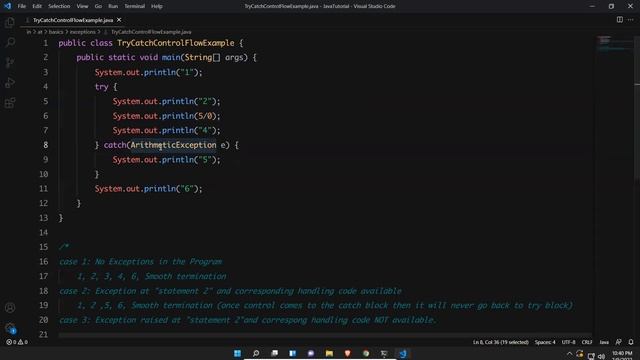Click the TryCatchControlFlowExample.java breadcrumb

point(151,32)
